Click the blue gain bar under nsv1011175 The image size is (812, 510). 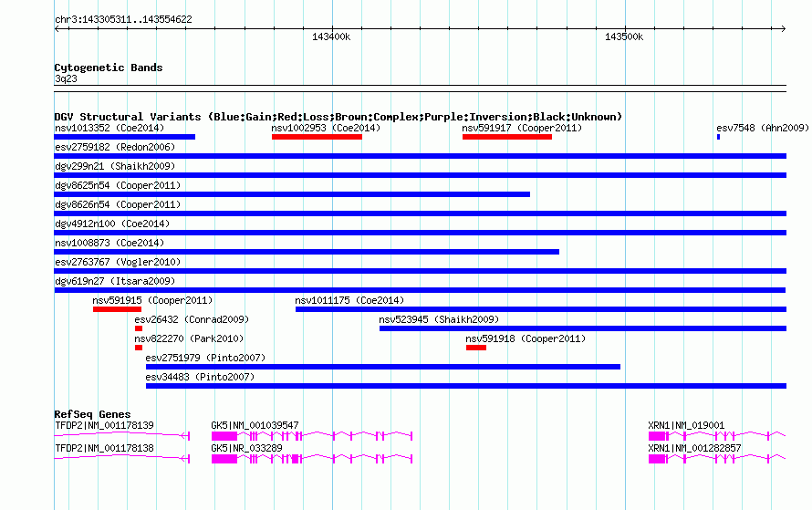coord(541,309)
